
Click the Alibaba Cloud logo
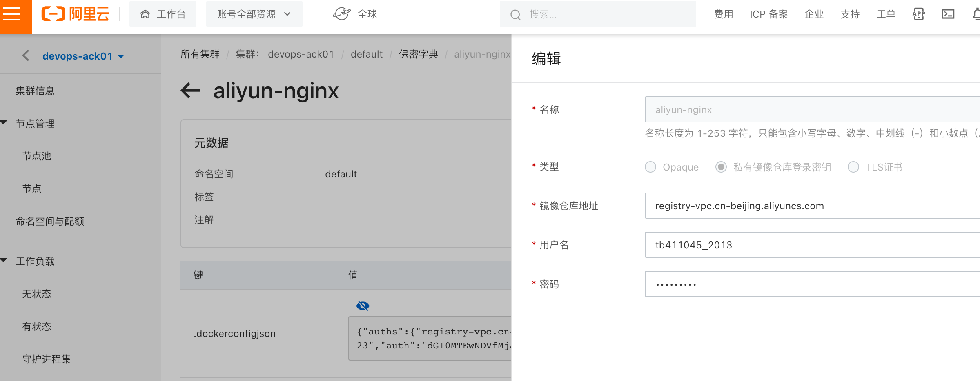(76, 14)
